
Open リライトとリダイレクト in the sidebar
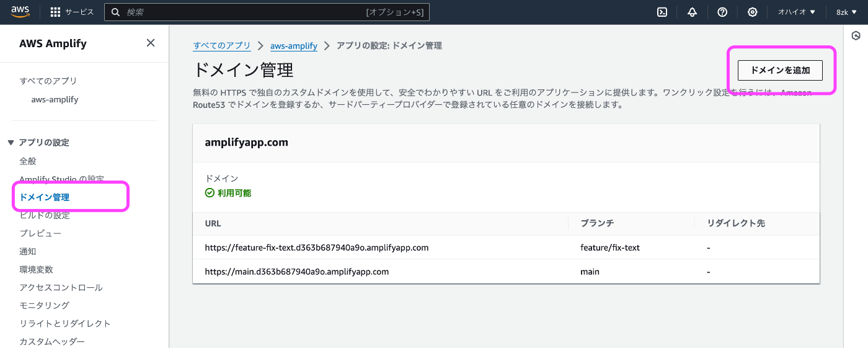[x=65, y=323]
